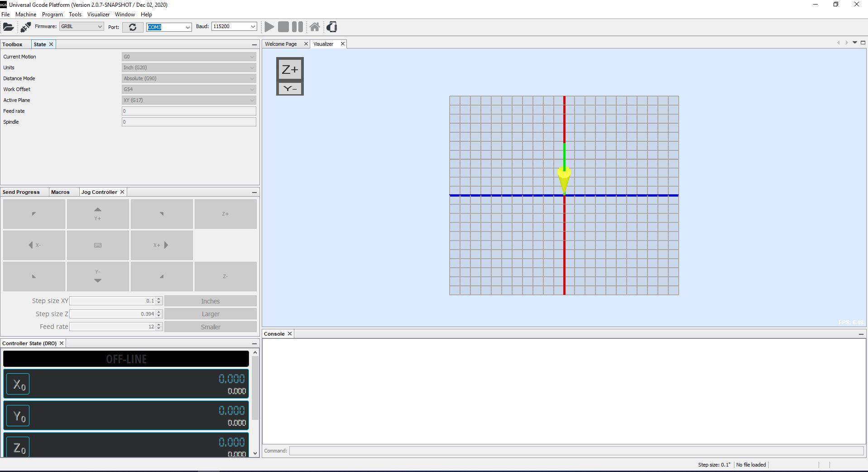This screenshot has width=868, height=472.
Task: Maximize the Visualizer editor window
Action: coord(863,43)
